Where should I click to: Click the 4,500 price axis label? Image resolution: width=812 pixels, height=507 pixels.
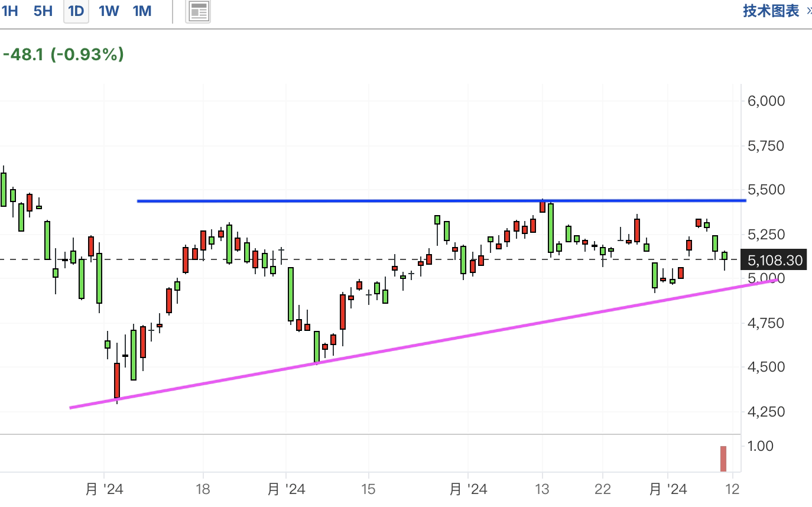766,367
